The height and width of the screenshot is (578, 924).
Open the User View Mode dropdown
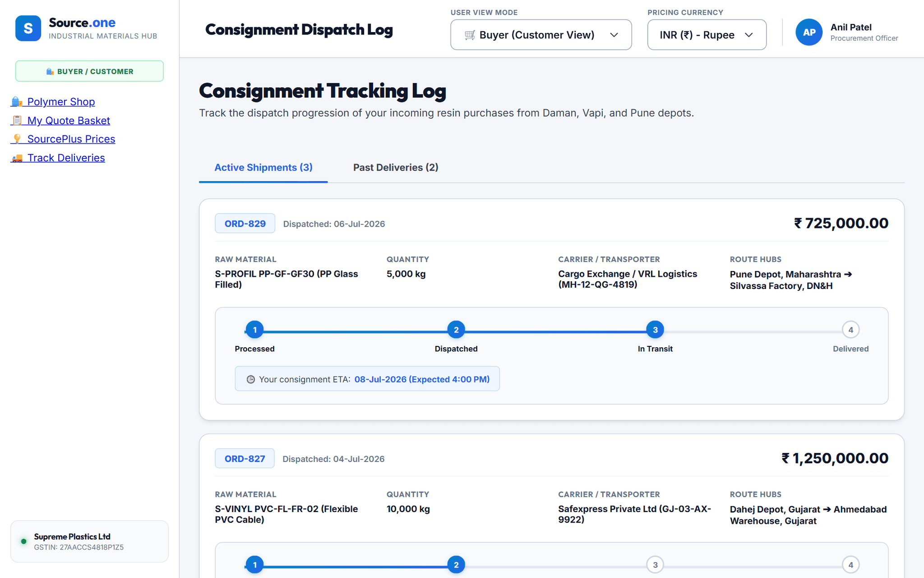point(541,35)
